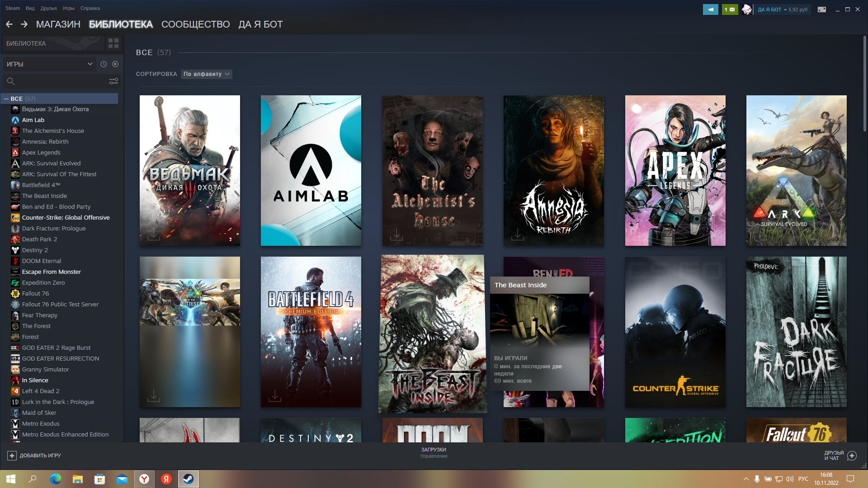The height and width of the screenshot is (488, 868).
Task: Open БИБЛИОТЕКА home button in sidebar
Action: (x=53, y=43)
